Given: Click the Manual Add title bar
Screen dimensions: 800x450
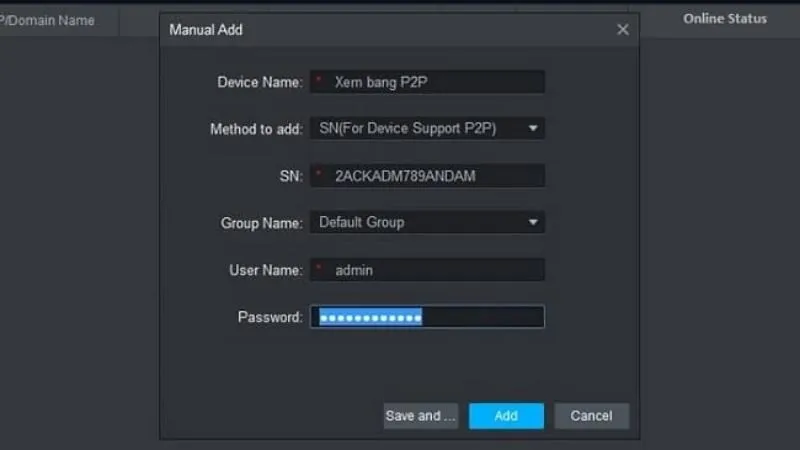Looking at the screenshot, I should pos(380,30).
